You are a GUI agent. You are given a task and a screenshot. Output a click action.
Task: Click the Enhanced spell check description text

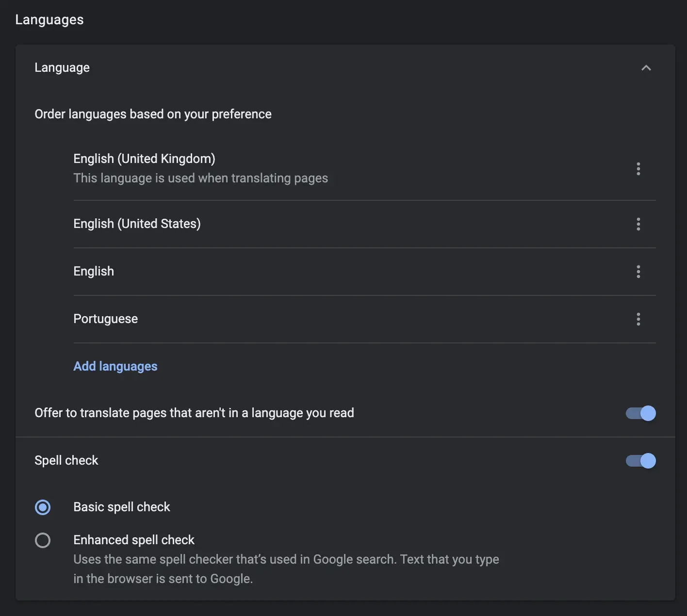286,568
